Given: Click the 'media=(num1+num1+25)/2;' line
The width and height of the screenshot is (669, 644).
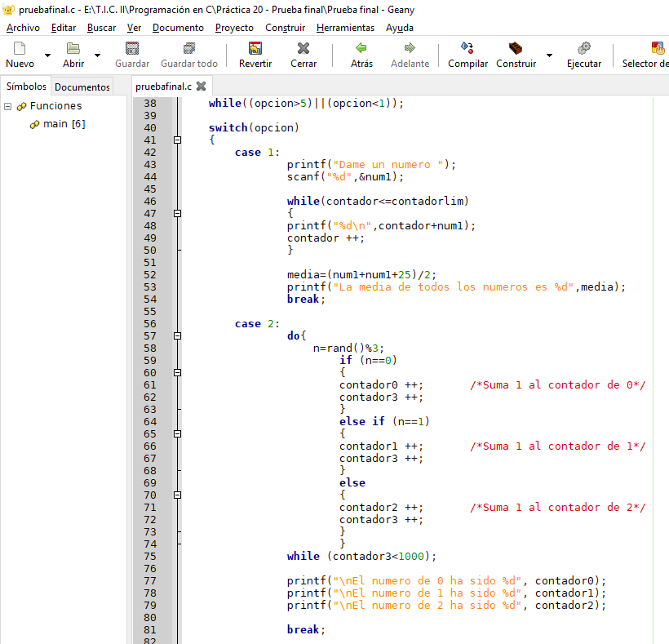Looking at the screenshot, I should tap(361, 275).
